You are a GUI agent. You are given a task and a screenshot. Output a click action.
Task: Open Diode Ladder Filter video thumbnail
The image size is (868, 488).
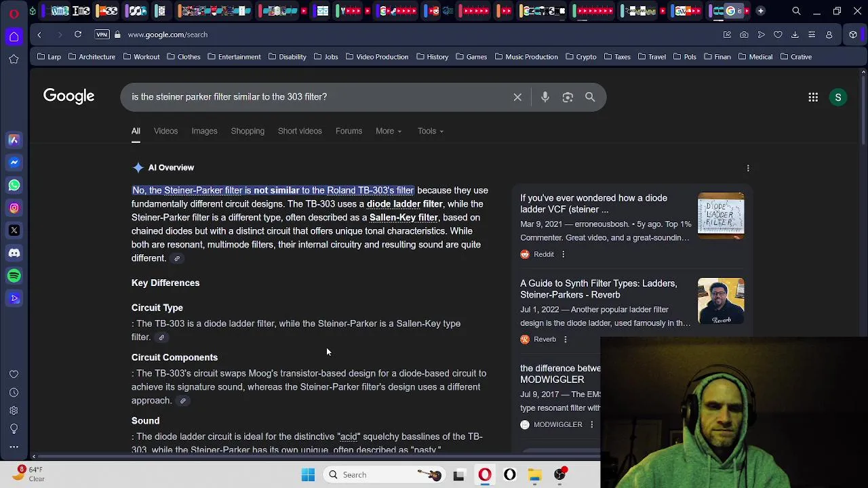pos(721,216)
